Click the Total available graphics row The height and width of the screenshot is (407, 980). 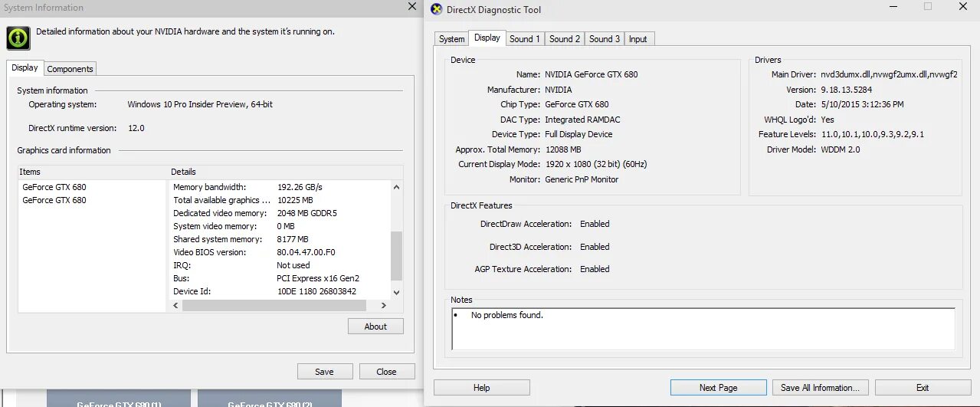[280, 200]
